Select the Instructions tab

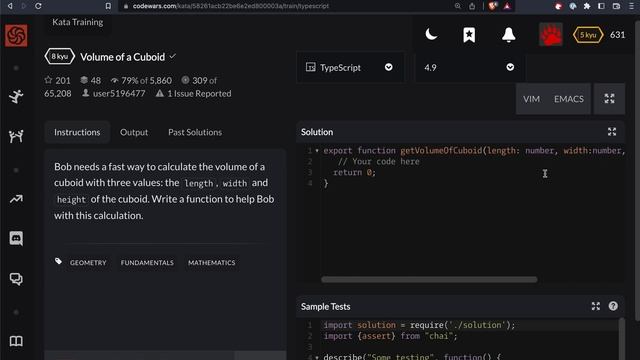coord(77,132)
